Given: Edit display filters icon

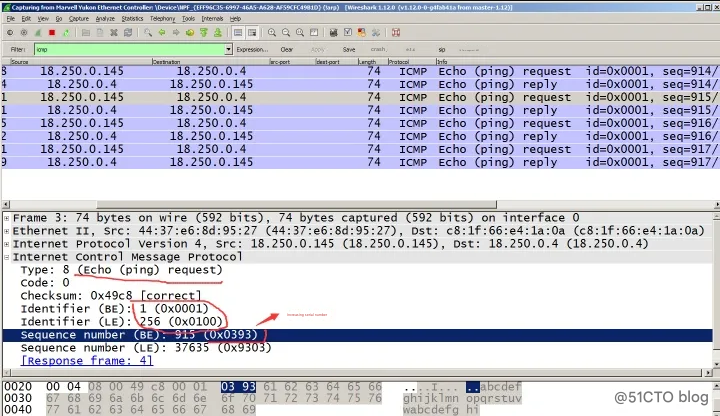Looking at the screenshot, I should coord(348,33).
